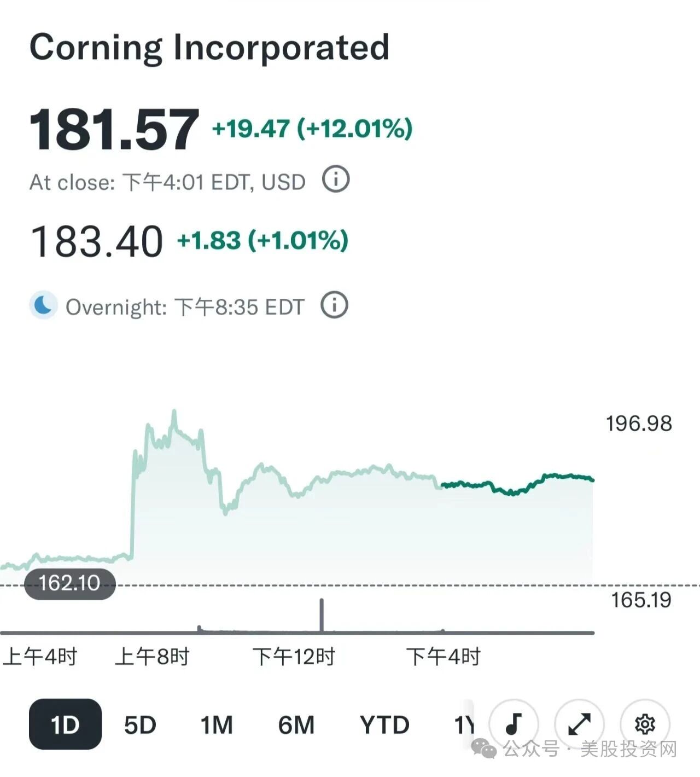Tap the 162.10 previous close label

coord(69,583)
